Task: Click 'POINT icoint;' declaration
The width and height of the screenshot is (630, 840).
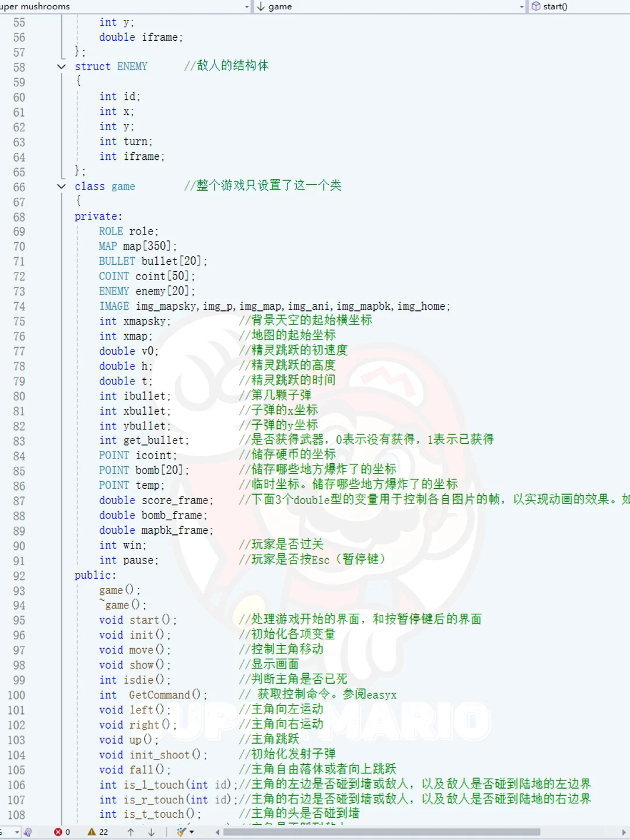Action: pos(138,456)
